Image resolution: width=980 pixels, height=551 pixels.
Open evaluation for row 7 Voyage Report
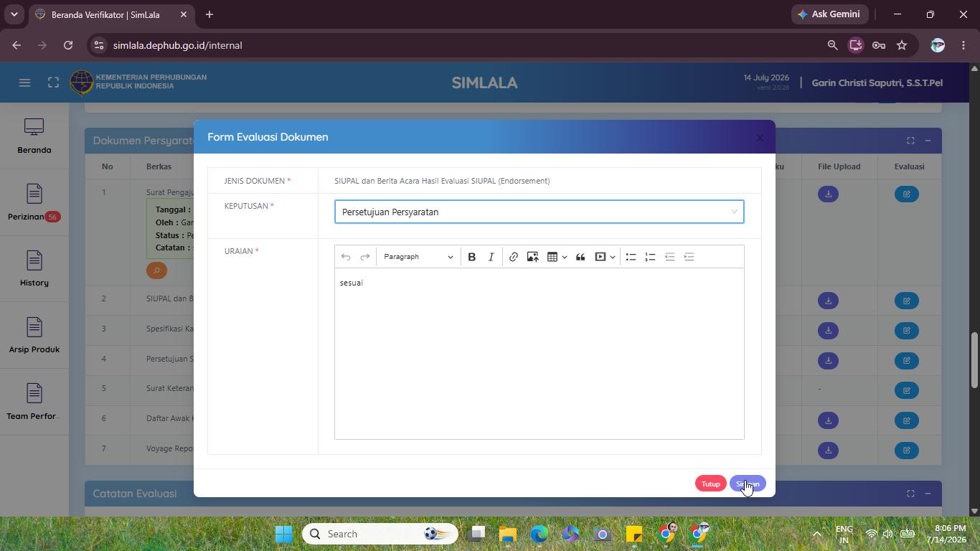[906, 450]
